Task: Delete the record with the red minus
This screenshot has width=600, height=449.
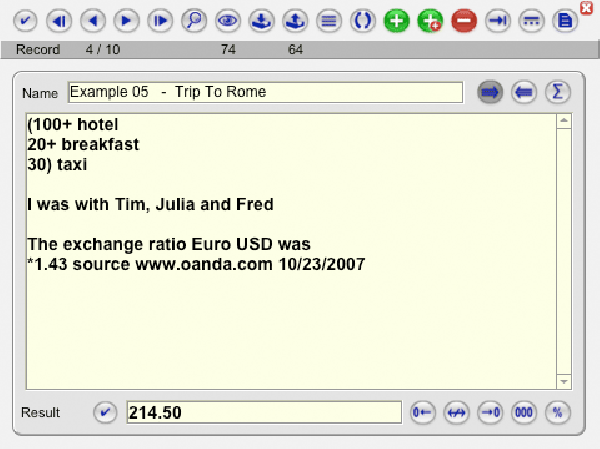Action: pos(464,21)
